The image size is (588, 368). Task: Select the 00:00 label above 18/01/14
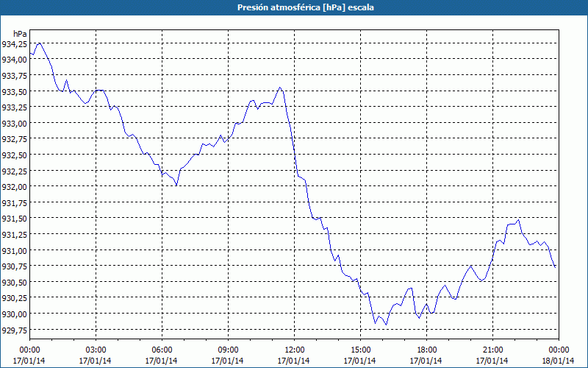point(559,350)
